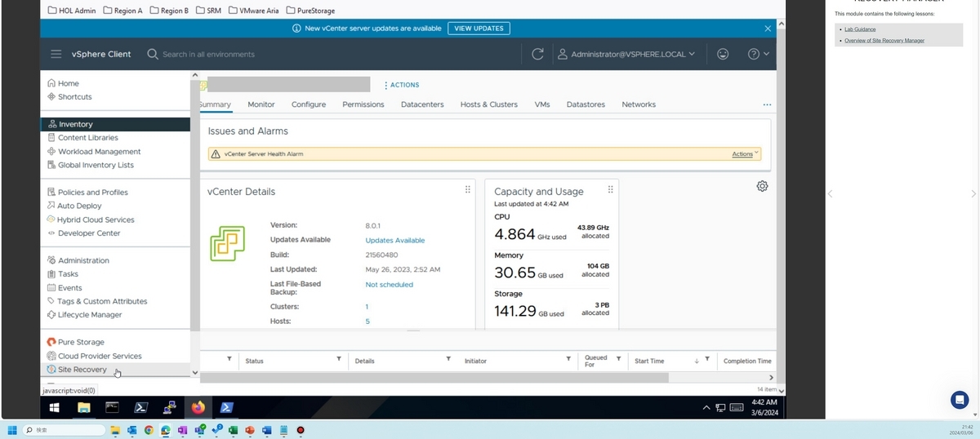
Task: Switch to the Monitor tab
Action: coord(261,104)
